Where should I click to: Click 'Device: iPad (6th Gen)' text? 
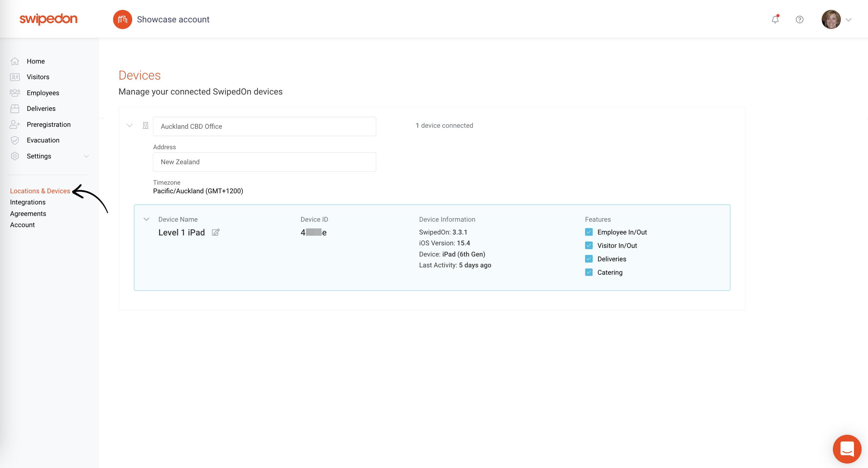452,254
